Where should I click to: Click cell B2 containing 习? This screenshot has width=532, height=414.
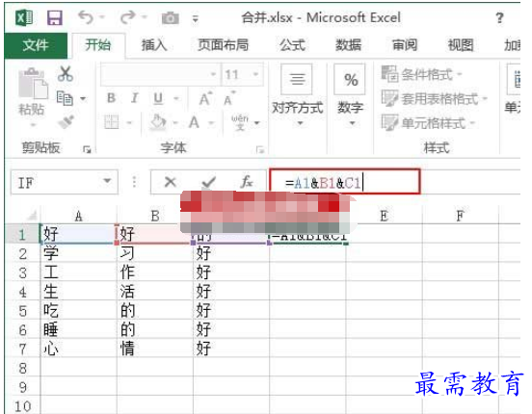[155, 253]
